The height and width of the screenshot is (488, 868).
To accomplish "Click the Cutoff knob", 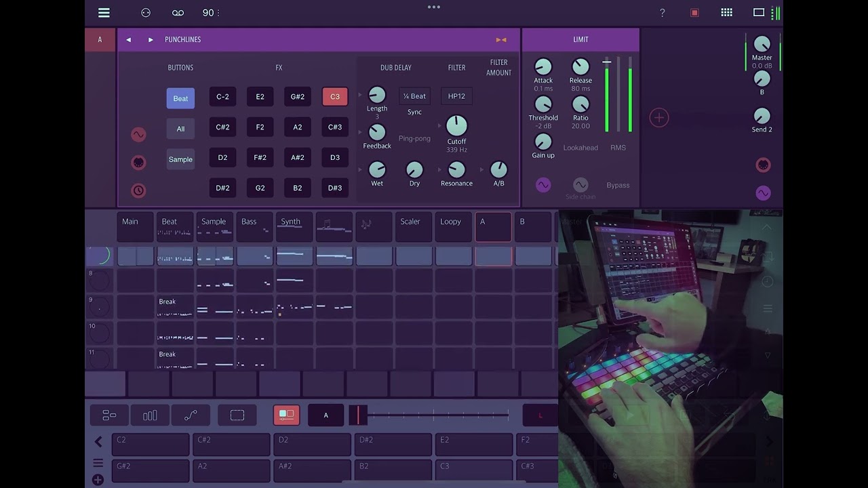I will coord(456,125).
